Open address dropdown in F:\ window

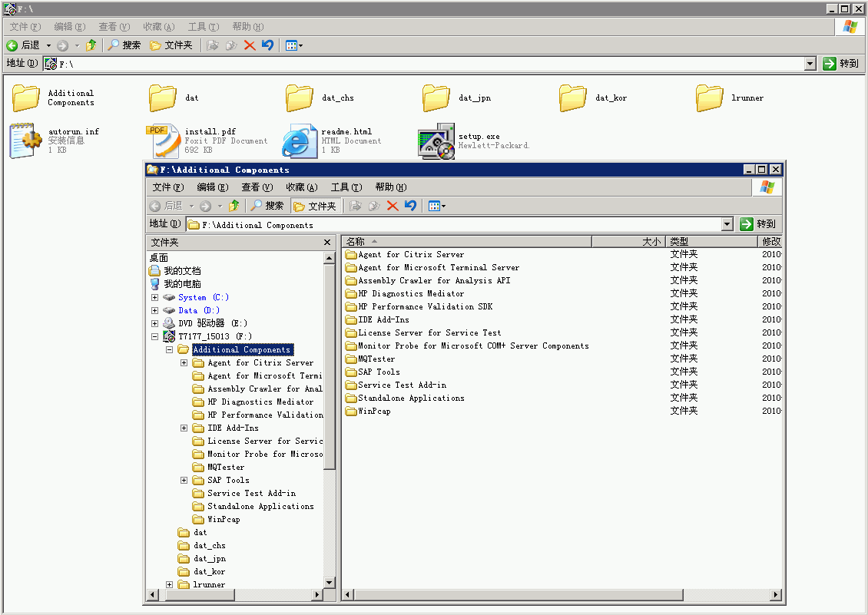click(810, 64)
